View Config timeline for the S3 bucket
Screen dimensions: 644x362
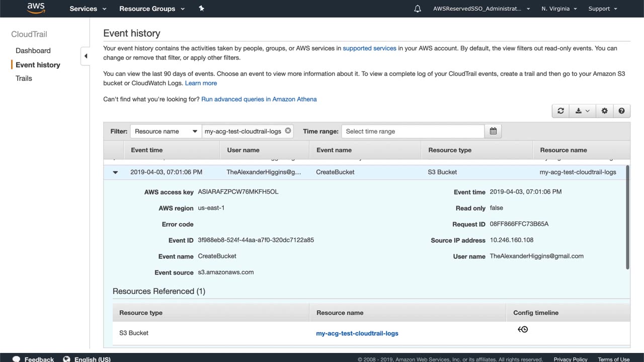click(x=523, y=329)
